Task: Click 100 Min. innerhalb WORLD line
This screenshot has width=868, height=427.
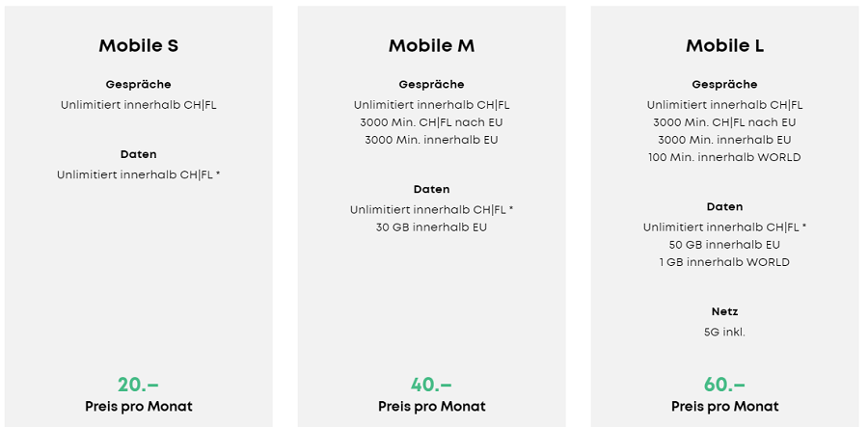Action: pos(724,158)
